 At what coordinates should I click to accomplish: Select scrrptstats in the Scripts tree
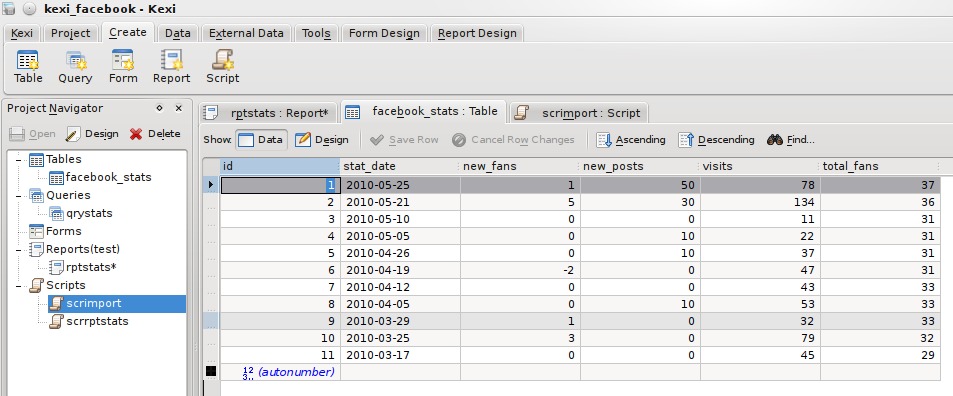pyautogui.click(x=97, y=321)
